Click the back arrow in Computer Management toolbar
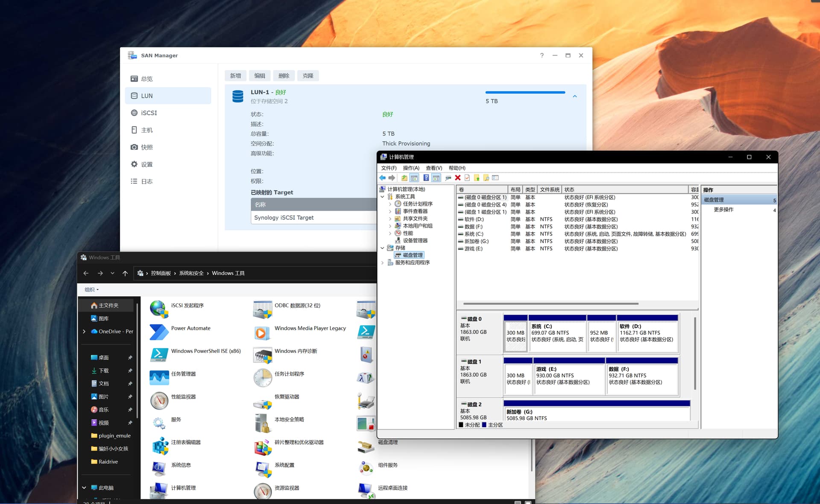This screenshot has width=820, height=504. (x=383, y=178)
